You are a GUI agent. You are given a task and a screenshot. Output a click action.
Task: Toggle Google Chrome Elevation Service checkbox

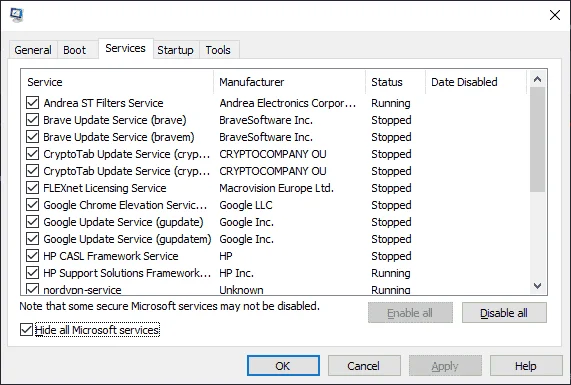pyautogui.click(x=32, y=205)
